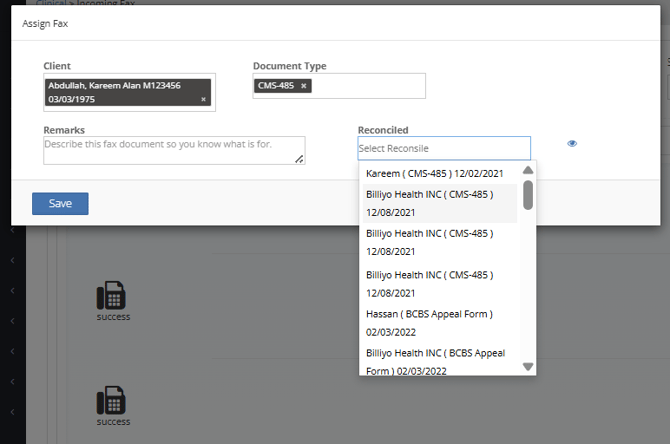
Task: Click the lower fax machine icon
Action: [112, 401]
